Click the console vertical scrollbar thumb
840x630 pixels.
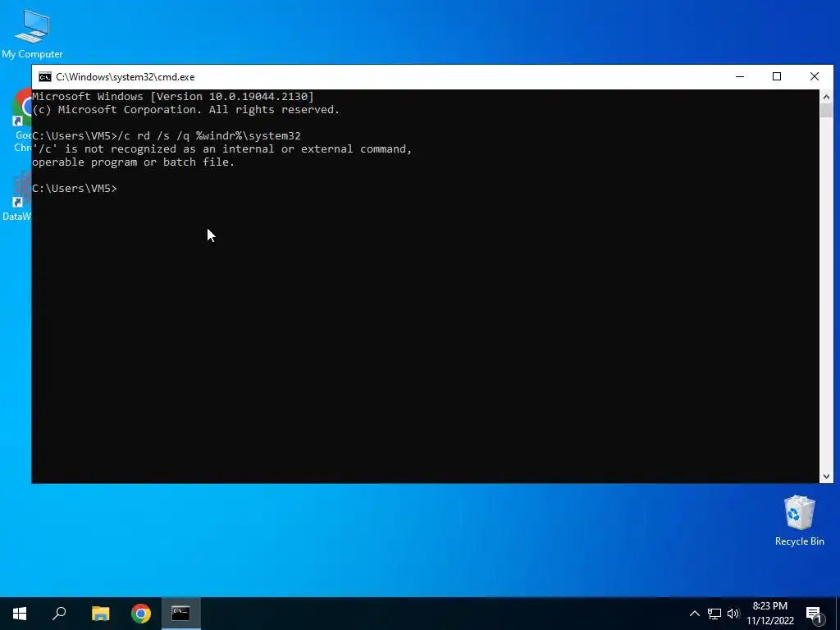[826, 111]
